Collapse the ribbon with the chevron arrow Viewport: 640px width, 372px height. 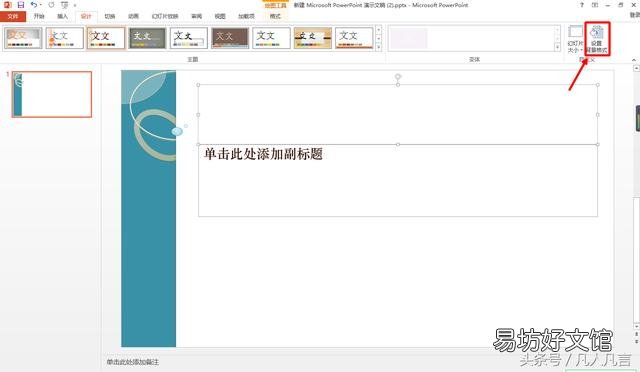[x=634, y=60]
